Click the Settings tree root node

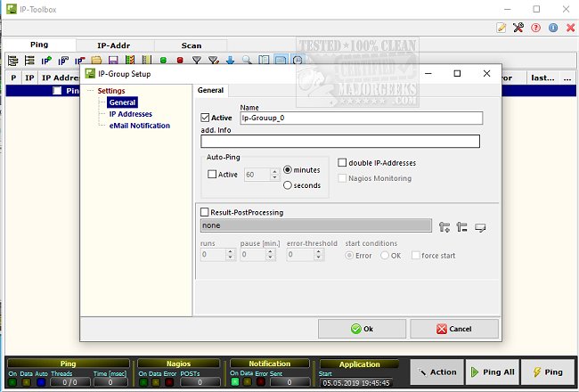[111, 91]
